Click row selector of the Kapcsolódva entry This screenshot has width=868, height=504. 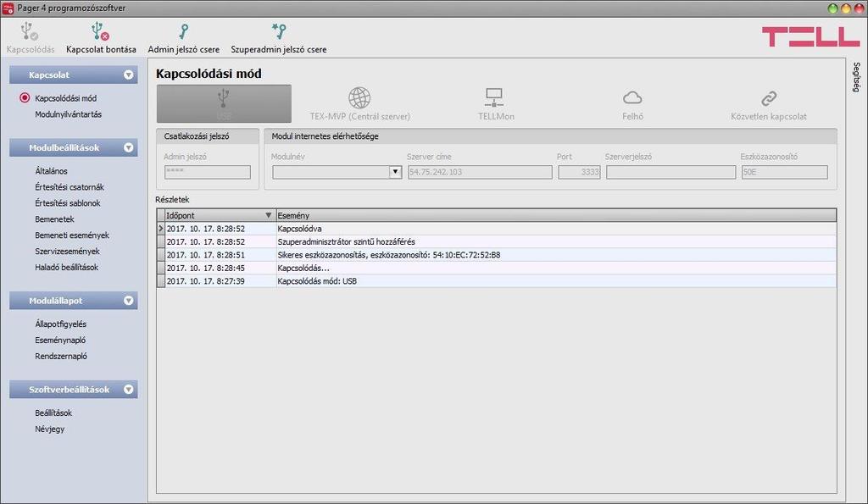pos(161,229)
